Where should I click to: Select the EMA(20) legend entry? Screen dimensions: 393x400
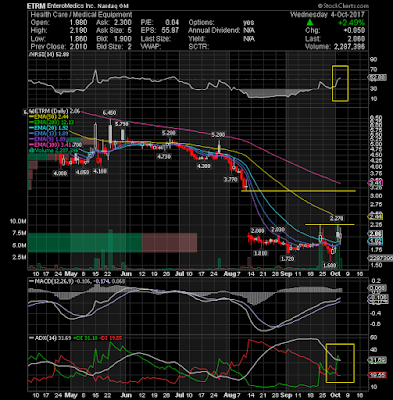(47, 128)
